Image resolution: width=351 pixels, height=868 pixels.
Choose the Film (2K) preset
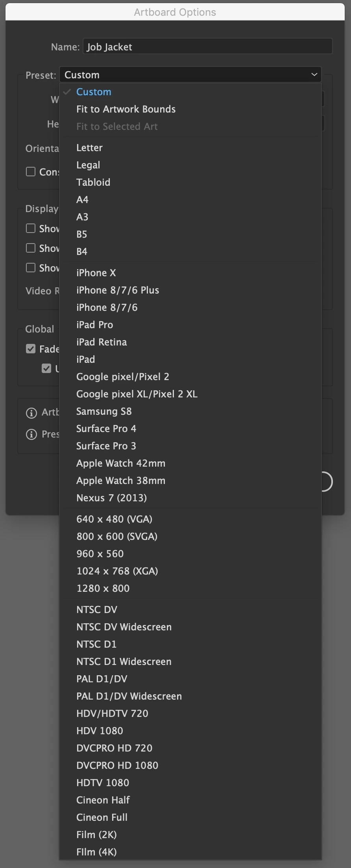190,835
